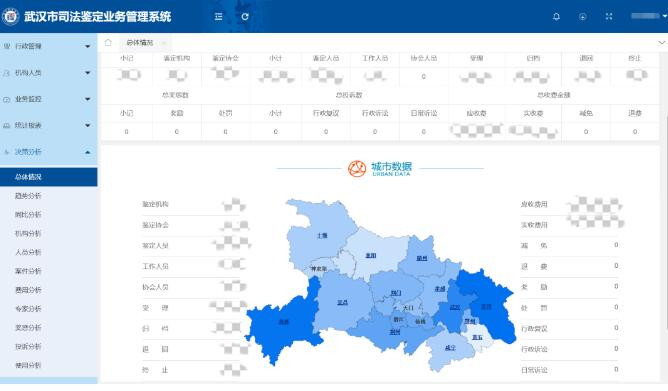668x391 pixels.
Task: Collapse the sidebar with the menu fold icon
Action: [x=219, y=17]
